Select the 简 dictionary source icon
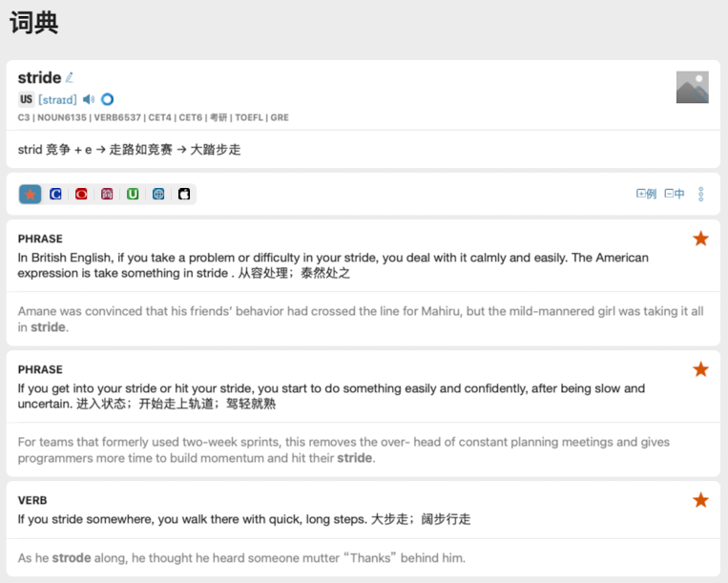Viewport: 728px width, 583px height. (x=107, y=195)
